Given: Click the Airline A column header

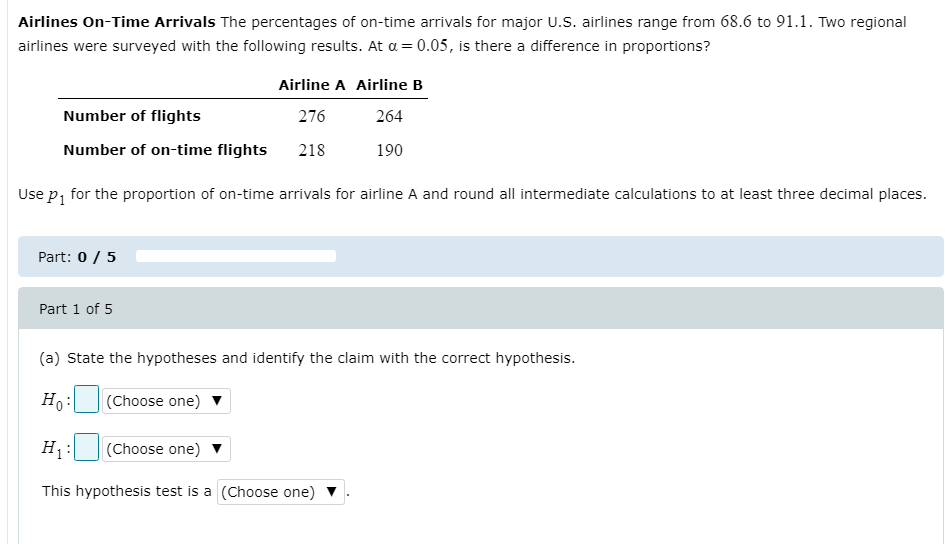Looking at the screenshot, I should (x=312, y=85).
